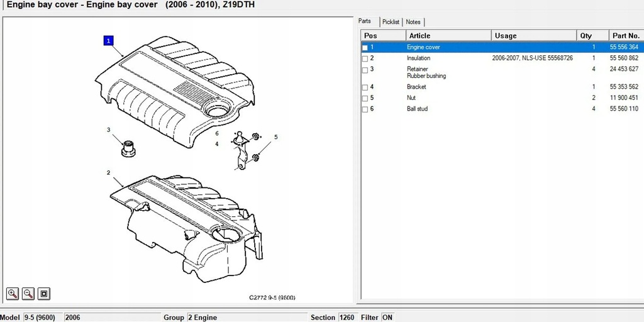Tick the checkbox for position 6 Ball stud
The width and height of the screenshot is (644, 322).
pos(365,109)
